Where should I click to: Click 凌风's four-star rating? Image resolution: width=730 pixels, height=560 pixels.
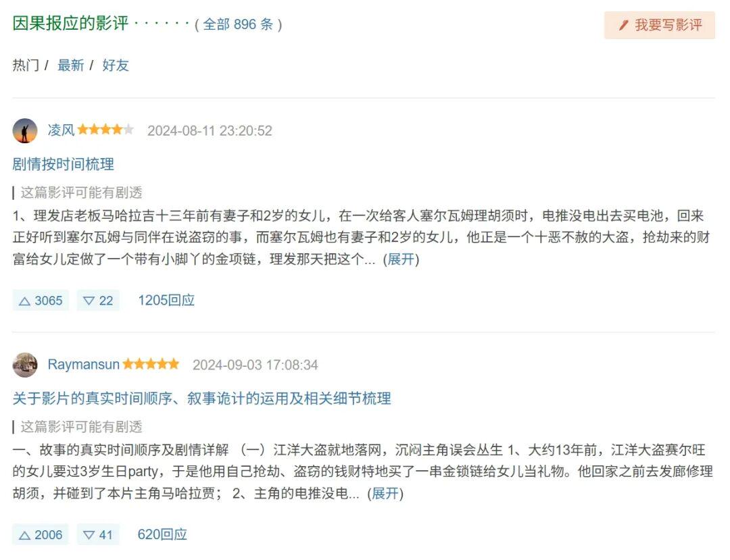point(105,130)
